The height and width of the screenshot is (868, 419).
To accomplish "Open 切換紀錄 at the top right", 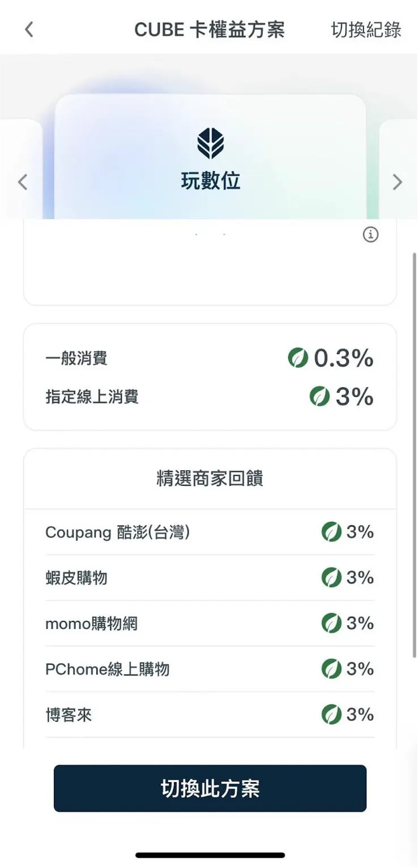I will pyautogui.click(x=366, y=31).
